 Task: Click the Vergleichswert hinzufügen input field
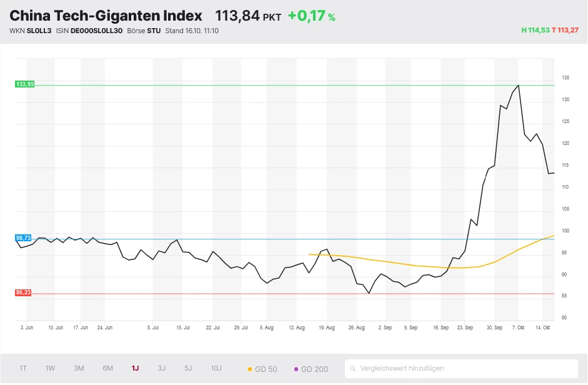click(x=437, y=369)
